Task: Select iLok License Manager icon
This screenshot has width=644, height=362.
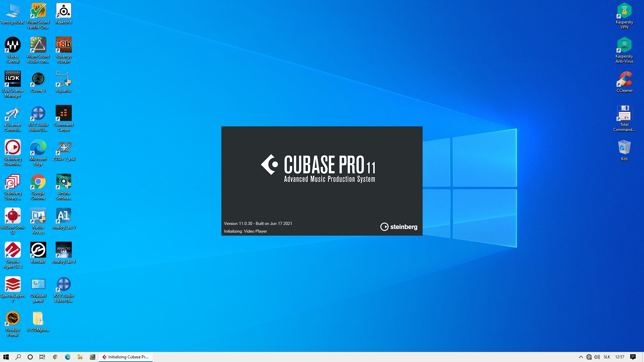Action: [13, 84]
